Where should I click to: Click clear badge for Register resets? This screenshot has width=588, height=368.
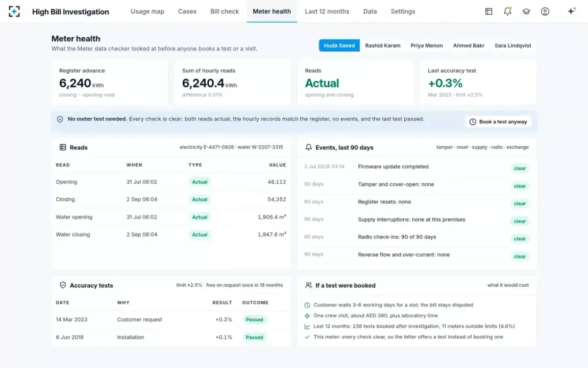pos(520,204)
